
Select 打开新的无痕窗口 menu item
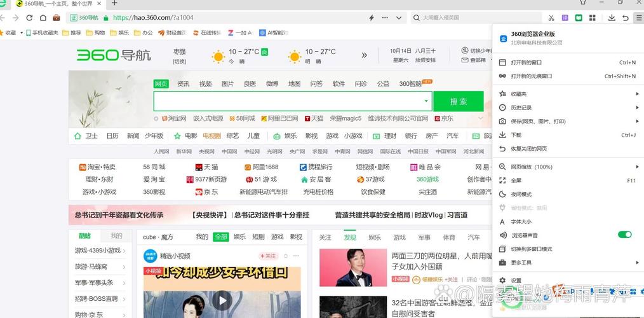[x=568, y=76]
